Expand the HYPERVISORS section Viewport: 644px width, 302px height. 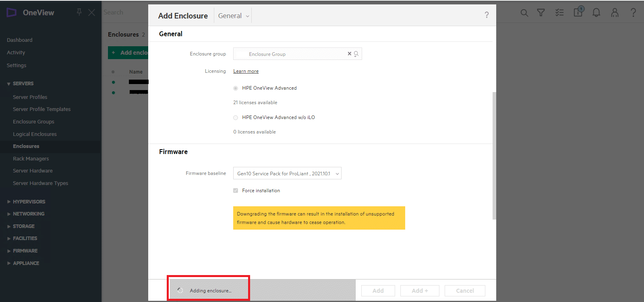(26, 201)
